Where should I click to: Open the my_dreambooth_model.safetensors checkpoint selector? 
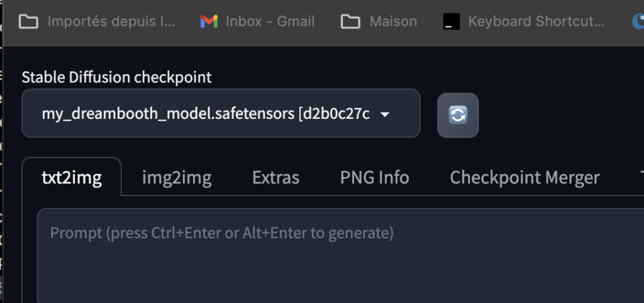pos(221,113)
